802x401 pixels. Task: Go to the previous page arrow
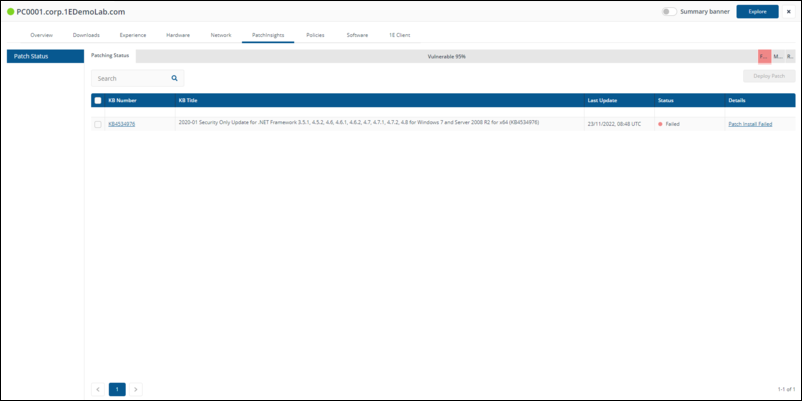pyautogui.click(x=98, y=388)
